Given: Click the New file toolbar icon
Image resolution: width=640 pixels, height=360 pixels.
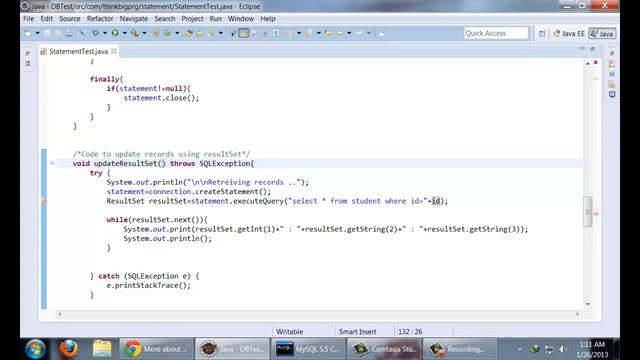Looking at the screenshot, I should coord(28,33).
